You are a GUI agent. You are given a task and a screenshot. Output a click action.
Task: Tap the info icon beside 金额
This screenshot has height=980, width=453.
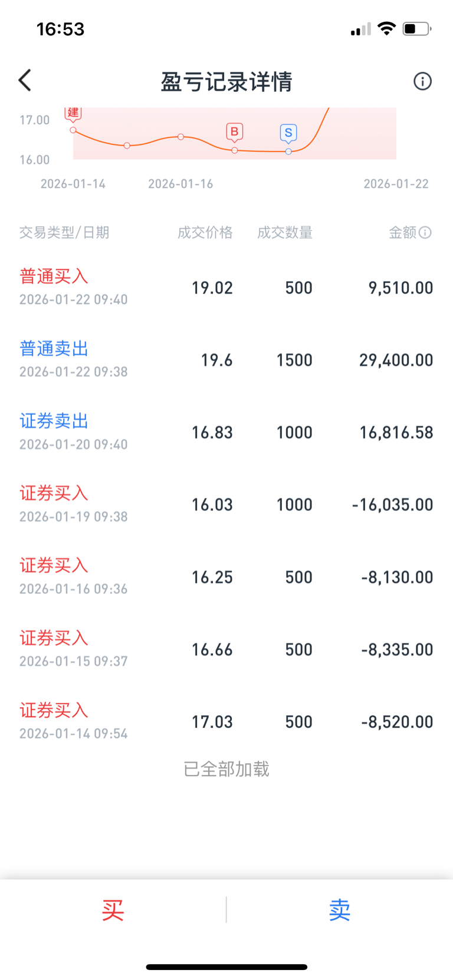pos(425,233)
